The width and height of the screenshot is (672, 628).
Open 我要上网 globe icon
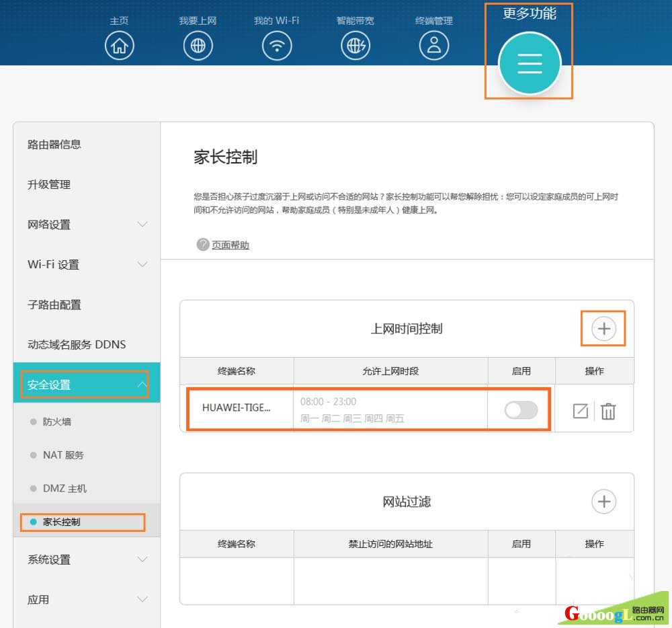point(198,46)
